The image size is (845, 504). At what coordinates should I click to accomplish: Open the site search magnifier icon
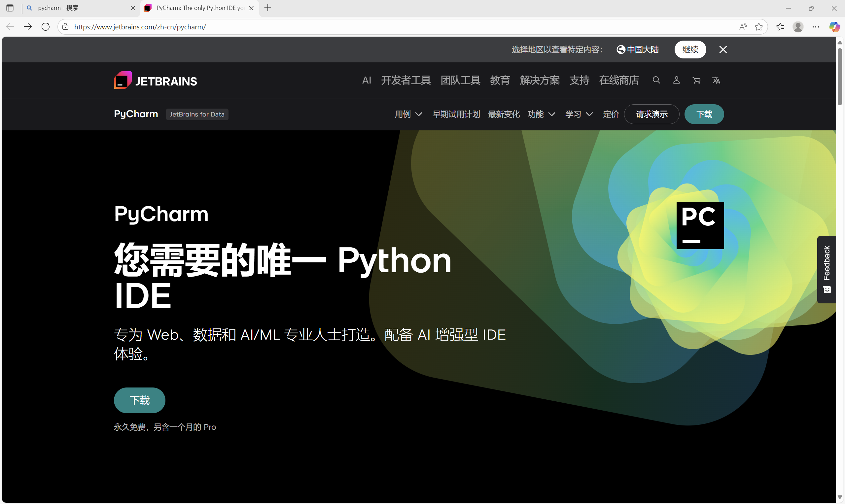click(x=656, y=80)
